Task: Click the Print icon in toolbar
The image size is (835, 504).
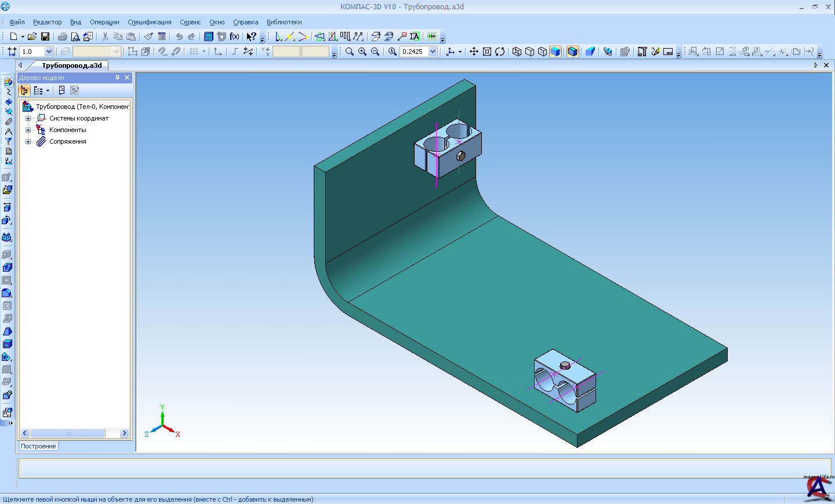Action: [62, 36]
